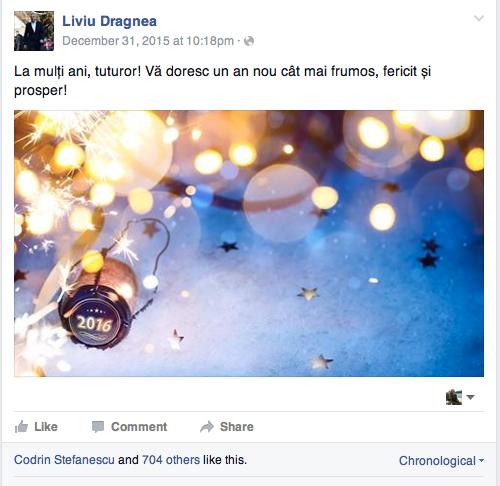Click the 2016 champagne cork in photo
The image size is (500, 486).
click(95, 317)
